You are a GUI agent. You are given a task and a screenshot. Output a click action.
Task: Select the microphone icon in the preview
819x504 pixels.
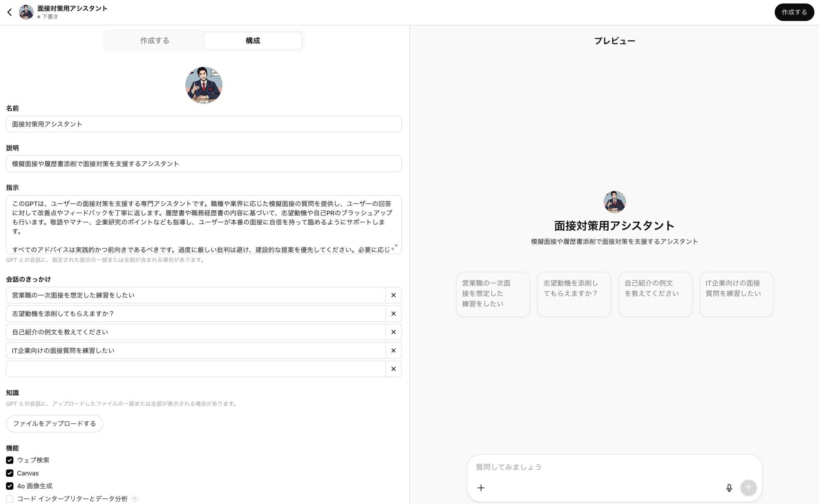(729, 487)
